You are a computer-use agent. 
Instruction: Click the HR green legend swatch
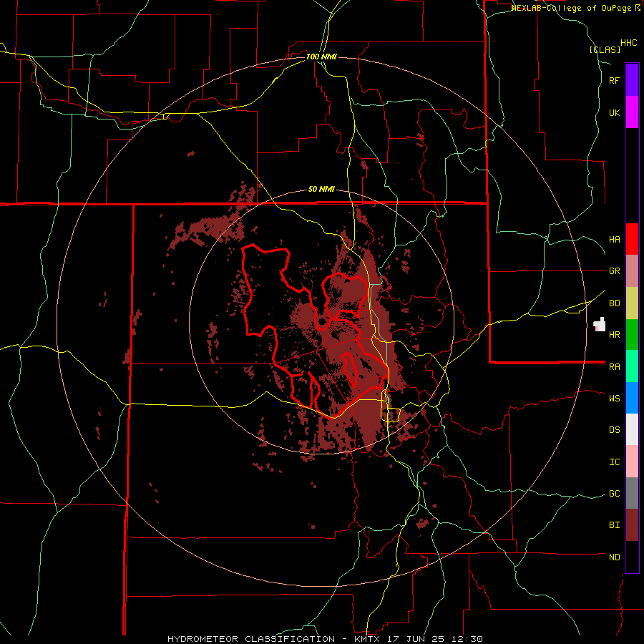coord(632,335)
